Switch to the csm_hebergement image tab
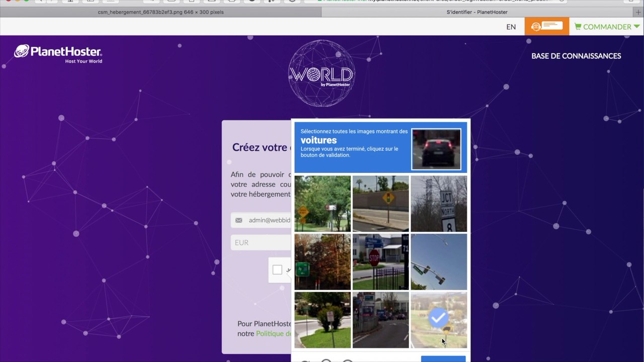The image size is (644, 362). coord(160,12)
